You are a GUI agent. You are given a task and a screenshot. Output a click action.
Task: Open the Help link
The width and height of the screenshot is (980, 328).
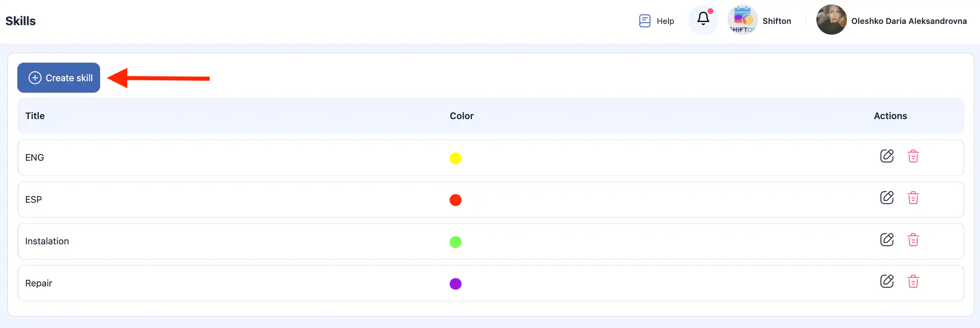(665, 21)
